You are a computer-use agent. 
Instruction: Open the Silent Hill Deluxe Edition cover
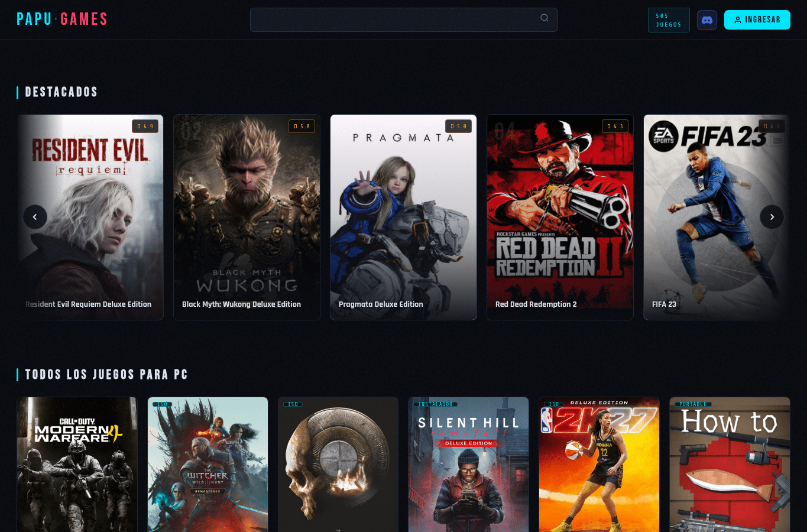click(x=469, y=465)
